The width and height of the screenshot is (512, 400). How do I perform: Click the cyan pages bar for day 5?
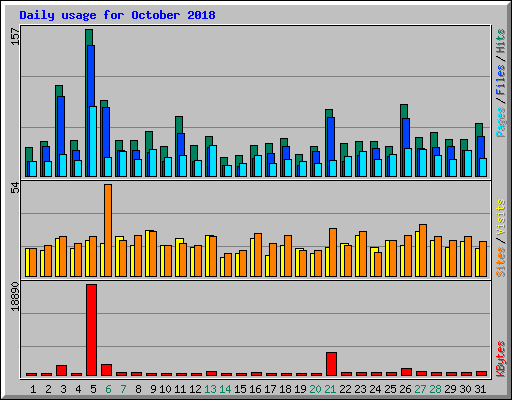pyautogui.click(x=93, y=141)
